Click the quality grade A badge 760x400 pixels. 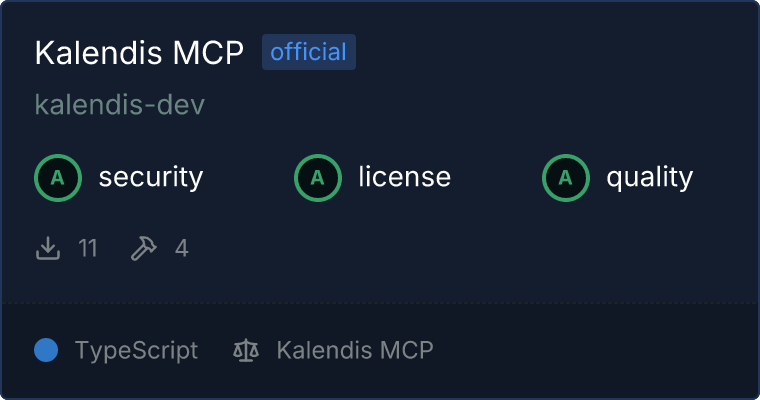coord(566,178)
